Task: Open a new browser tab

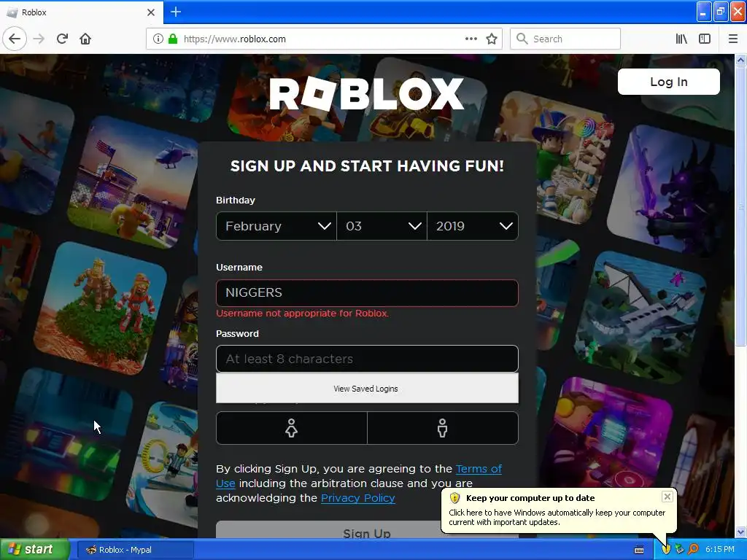Action: pos(176,12)
